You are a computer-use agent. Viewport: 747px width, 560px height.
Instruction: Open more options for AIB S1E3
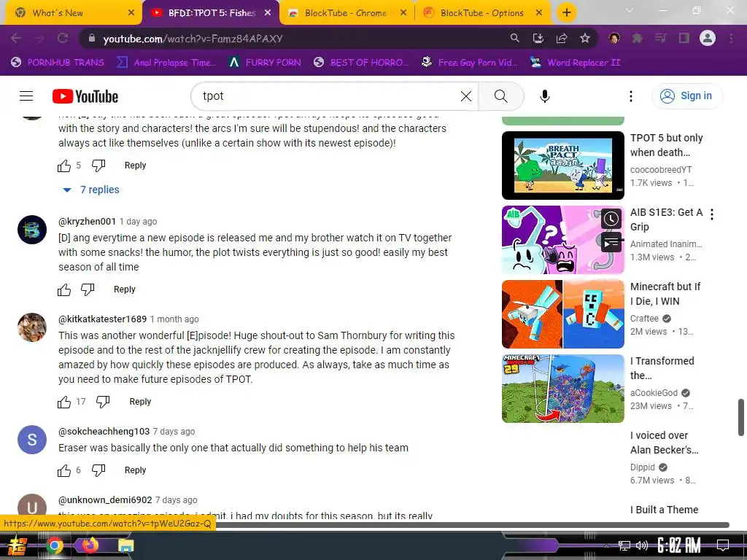click(712, 214)
